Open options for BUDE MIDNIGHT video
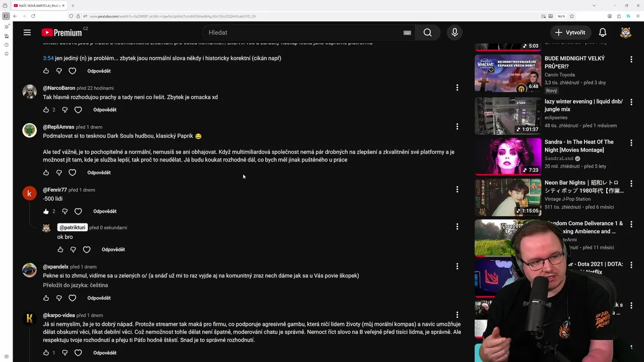This screenshot has height=362, width=644. point(631,59)
